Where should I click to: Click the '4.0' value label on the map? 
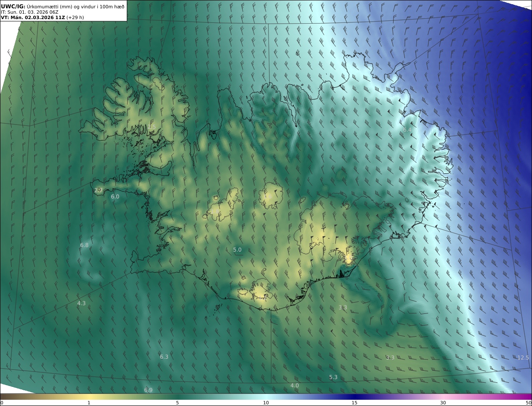[x=295, y=385]
